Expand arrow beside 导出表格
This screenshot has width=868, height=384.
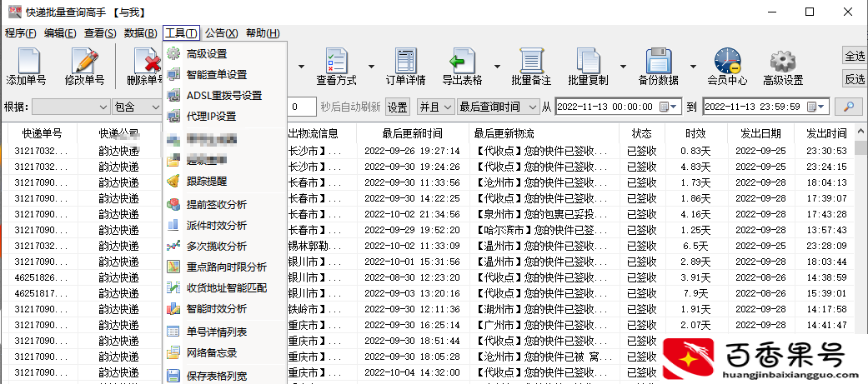click(497, 67)
